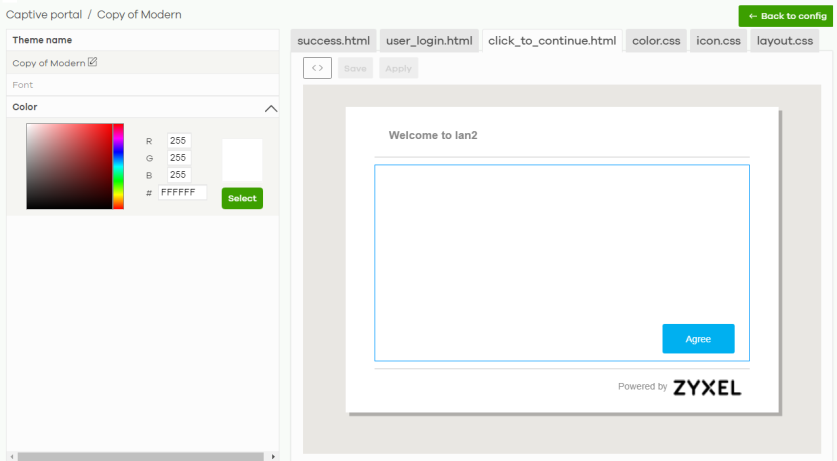Click the Agree button in preview

[698, 339]
